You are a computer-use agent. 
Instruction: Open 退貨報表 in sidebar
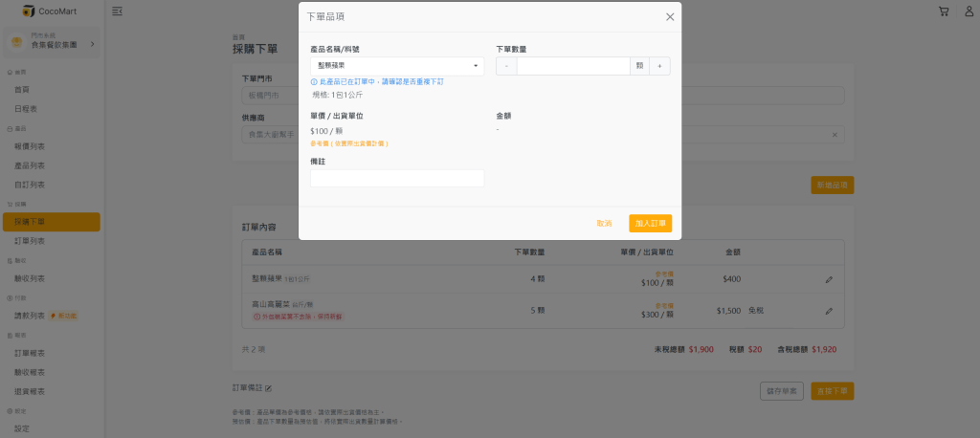[30, 391]
